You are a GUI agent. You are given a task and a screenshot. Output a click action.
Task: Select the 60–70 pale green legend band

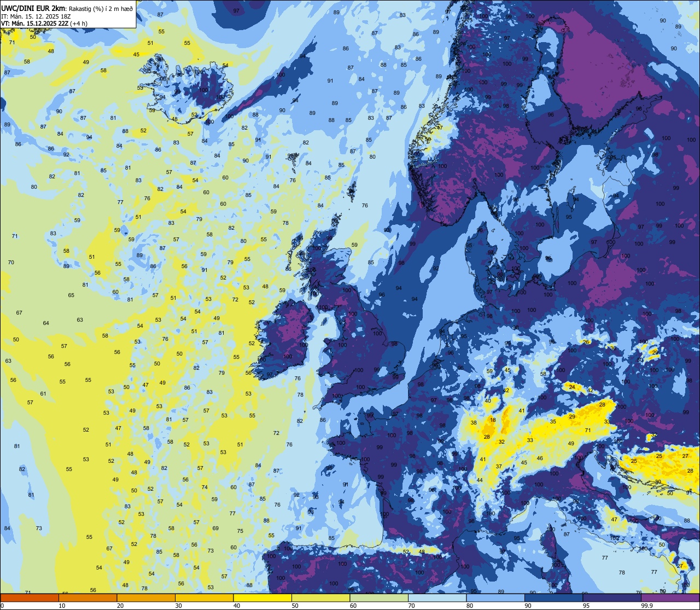pos(379,598)
